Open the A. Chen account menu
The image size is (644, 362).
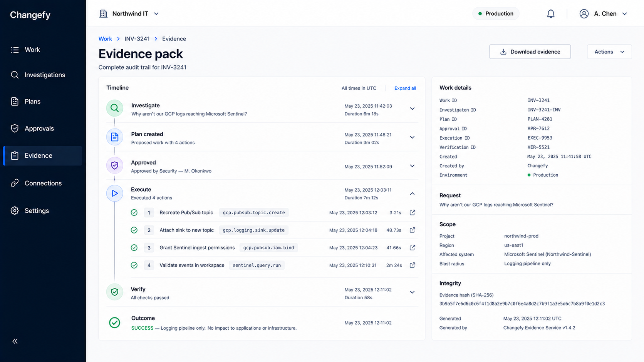point(603,14)
